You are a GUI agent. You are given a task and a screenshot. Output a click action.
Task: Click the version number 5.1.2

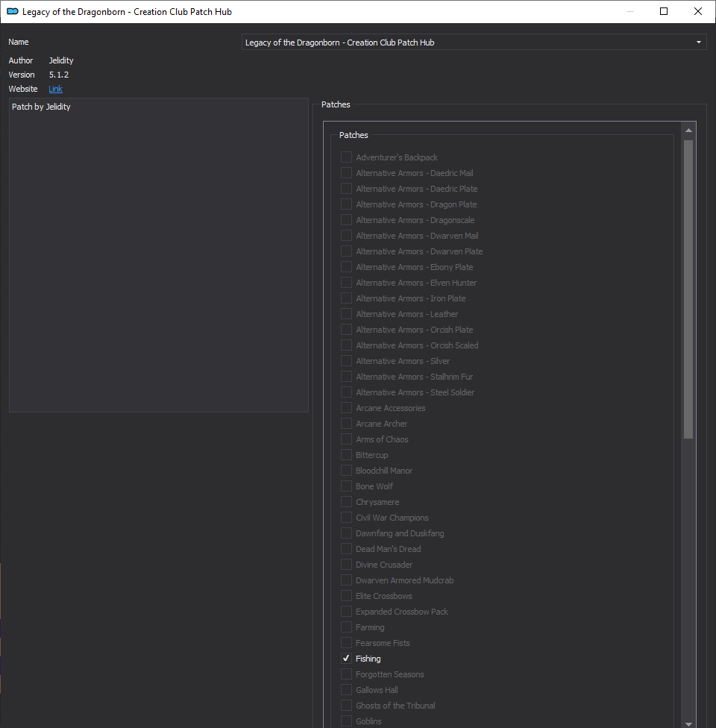58,75
